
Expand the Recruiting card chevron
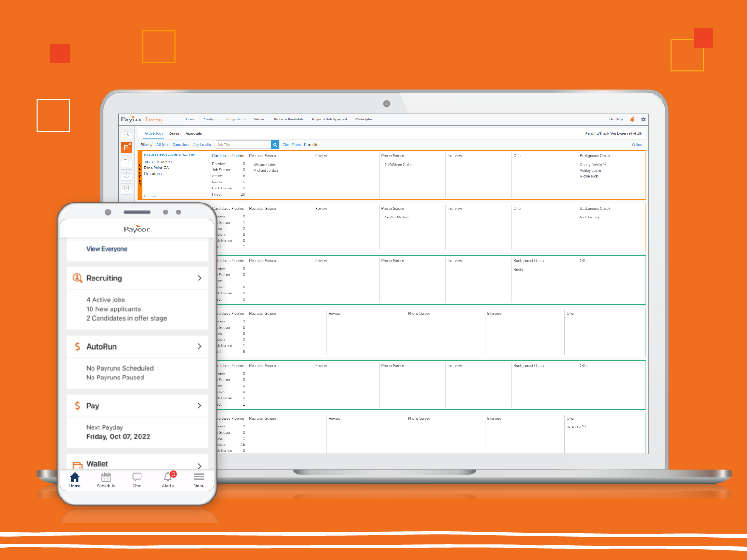[199, 278]
